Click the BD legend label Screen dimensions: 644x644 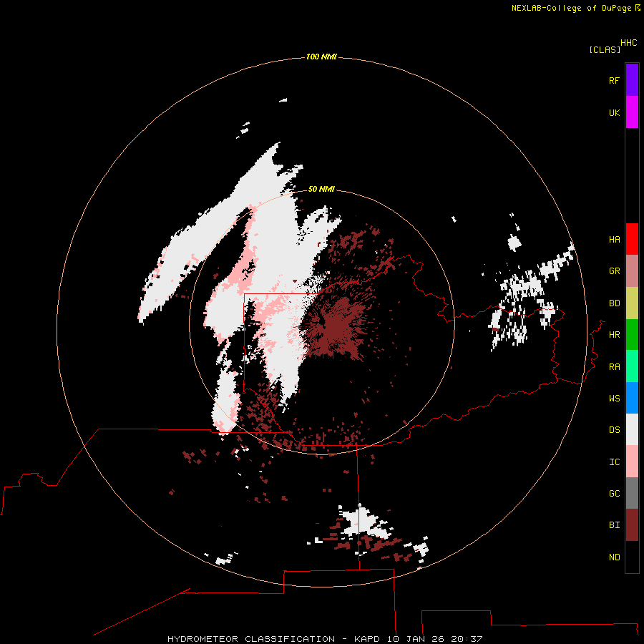coord(614,303)
